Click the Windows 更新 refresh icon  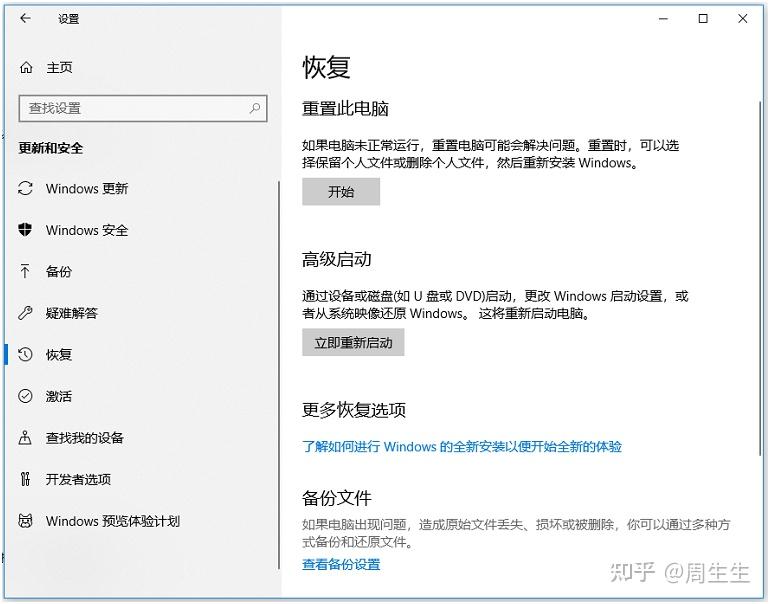(x=25, y=188)
